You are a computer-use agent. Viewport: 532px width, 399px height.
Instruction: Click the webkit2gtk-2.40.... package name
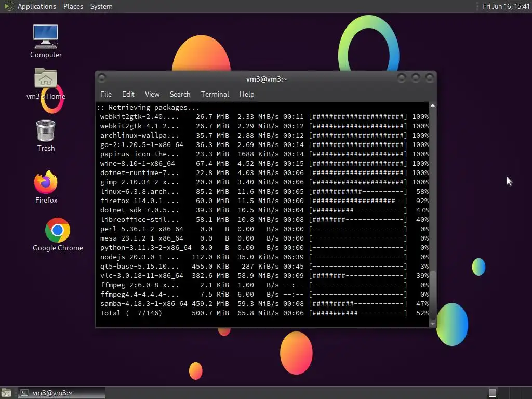(139, 117)
